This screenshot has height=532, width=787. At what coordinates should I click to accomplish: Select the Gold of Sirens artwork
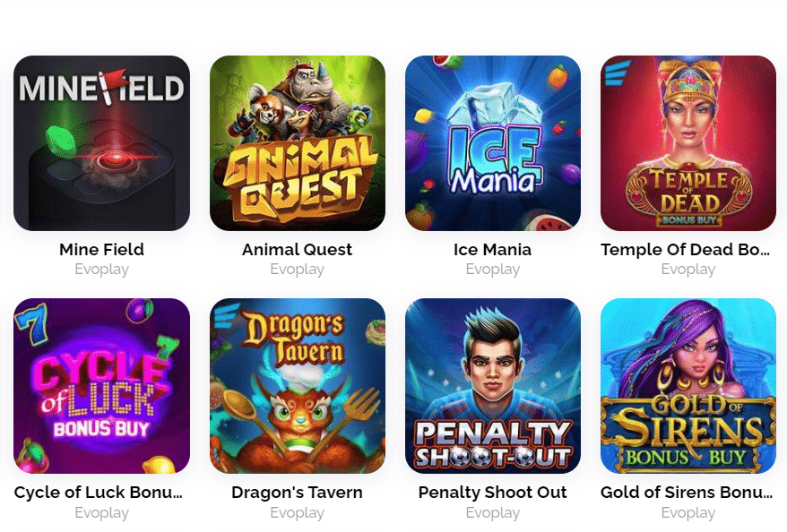pos(688,386)
